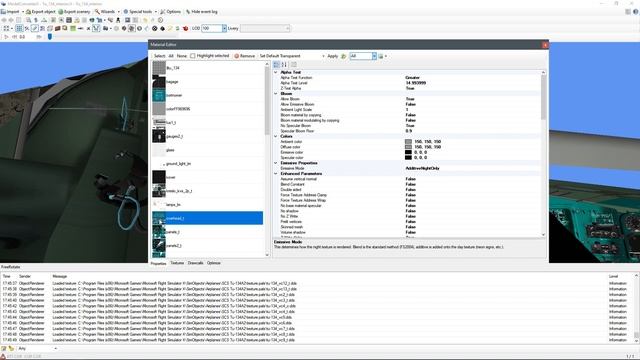Image resolution: width=640 pixels, height=360 pixels.
Task: Click the Emissive color swatch
Action: click(x=408, y=152)
